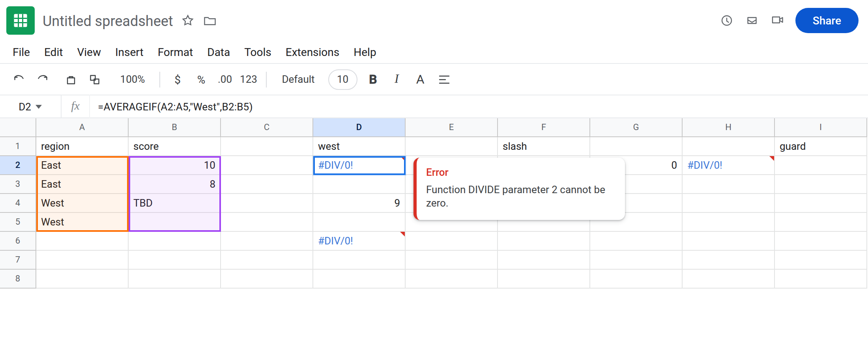Open the Default font dropdown
This screenshot has width=868, height=339.
298,80
